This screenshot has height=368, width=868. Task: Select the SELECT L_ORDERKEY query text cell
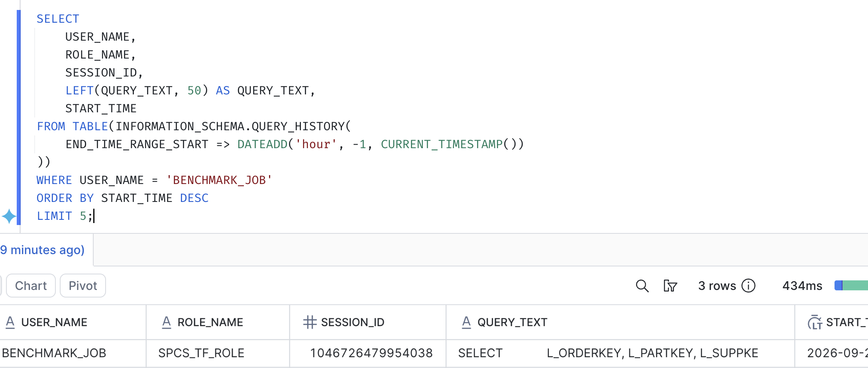[620, 353]
